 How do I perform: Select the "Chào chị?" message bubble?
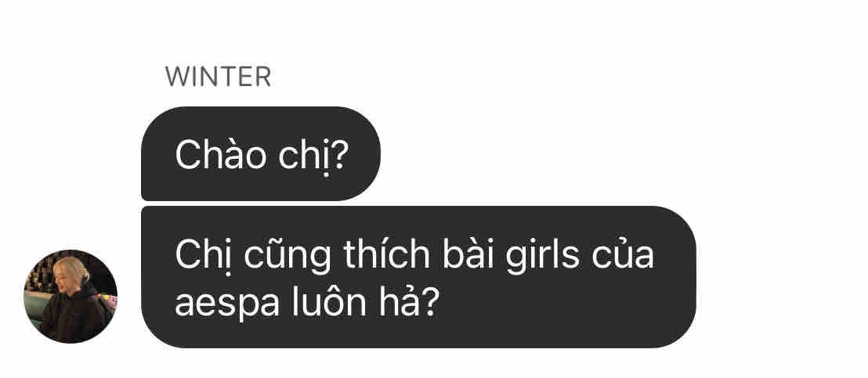click(x=261, y=153)
